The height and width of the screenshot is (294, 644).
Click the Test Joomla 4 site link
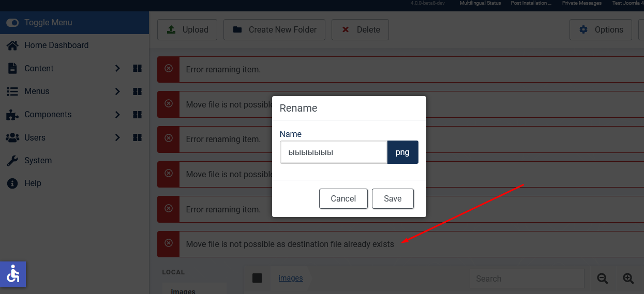click(x=628, y=3)
